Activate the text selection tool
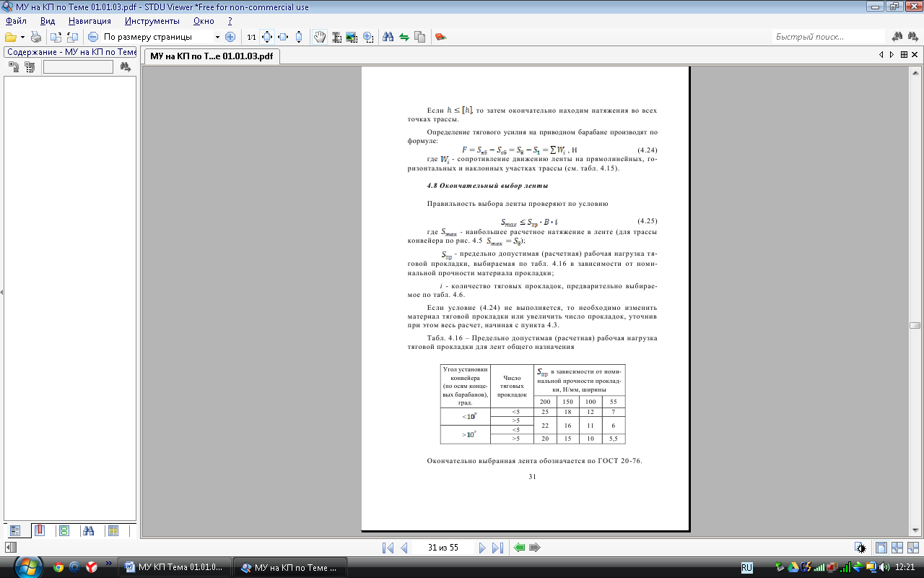Screen dimensions: 924x578 click(336, 37)
